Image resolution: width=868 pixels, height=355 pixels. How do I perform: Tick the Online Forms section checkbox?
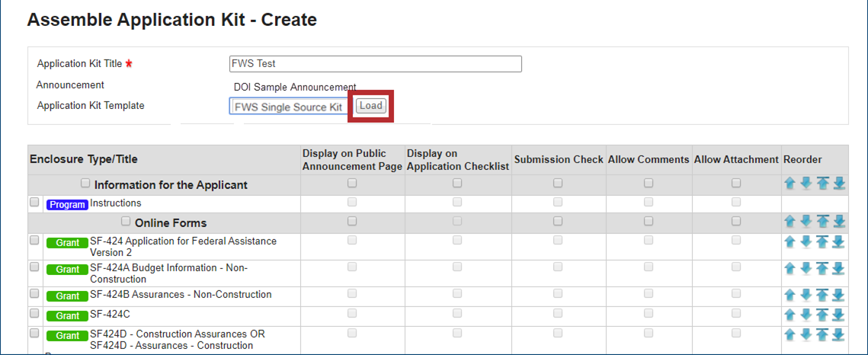coord(126,222)
